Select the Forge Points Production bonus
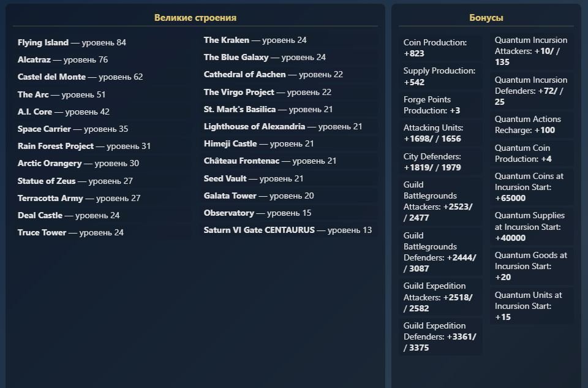 [x=440, y=105]
